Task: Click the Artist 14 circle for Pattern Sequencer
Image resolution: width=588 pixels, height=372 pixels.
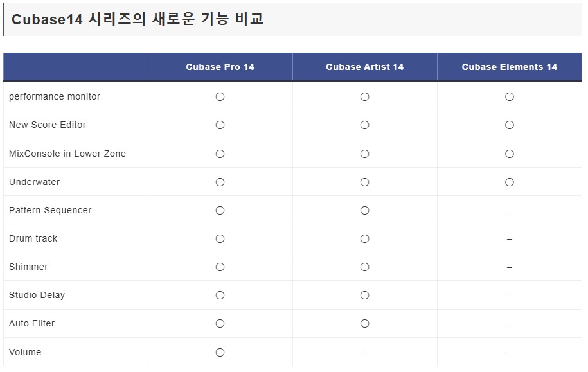Action: (x=364, y=210)
